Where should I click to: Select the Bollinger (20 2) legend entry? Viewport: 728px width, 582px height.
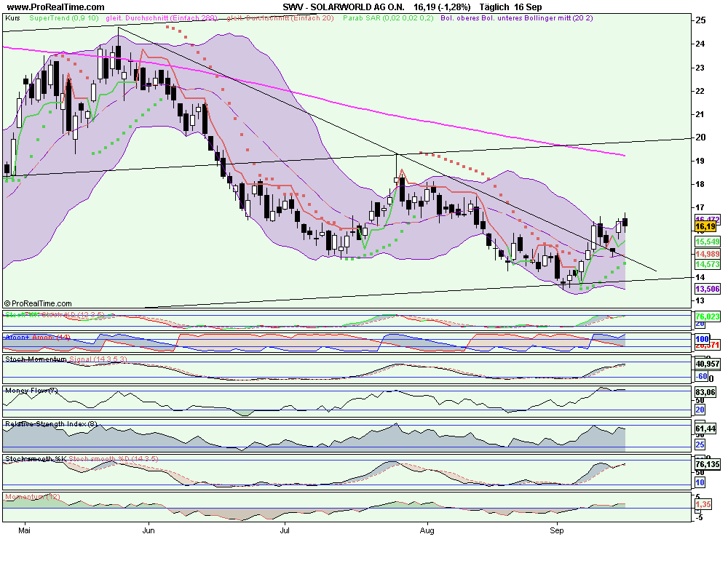point(517,18)
